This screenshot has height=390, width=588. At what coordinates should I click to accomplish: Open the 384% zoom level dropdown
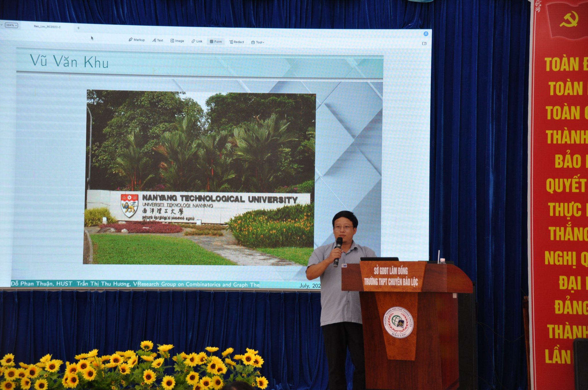click(11, 25)
